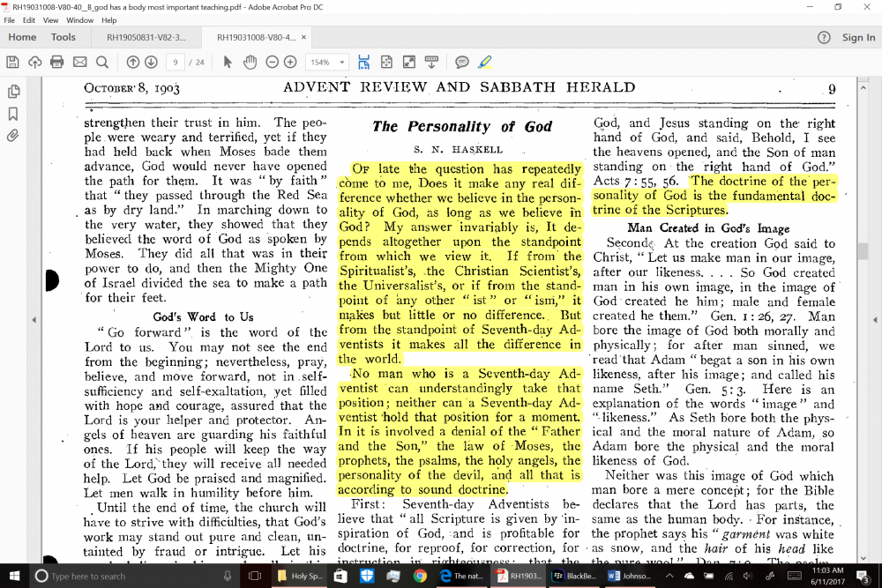Click the 'God's Word to Us' subheading
882x588 pixels.
point(203,317)
